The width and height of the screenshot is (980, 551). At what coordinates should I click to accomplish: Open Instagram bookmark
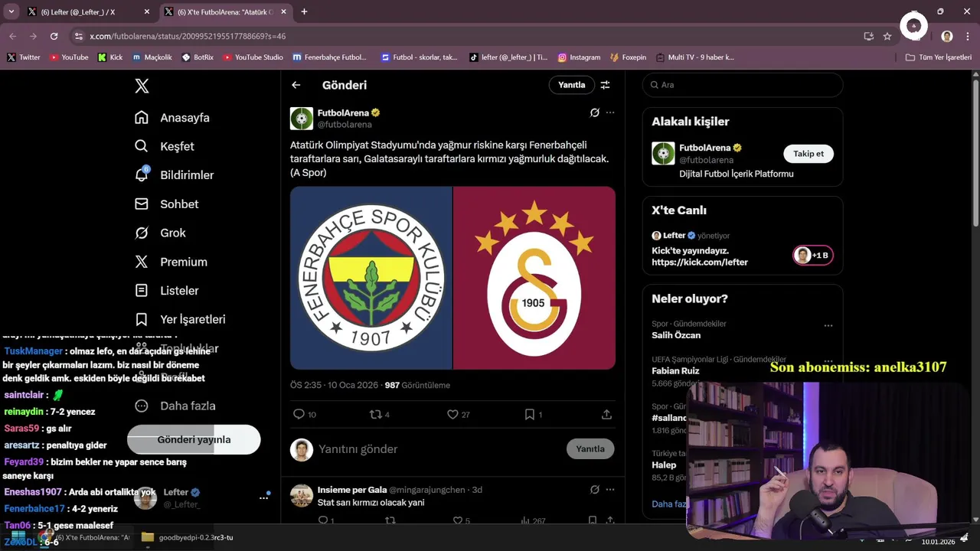579,57
